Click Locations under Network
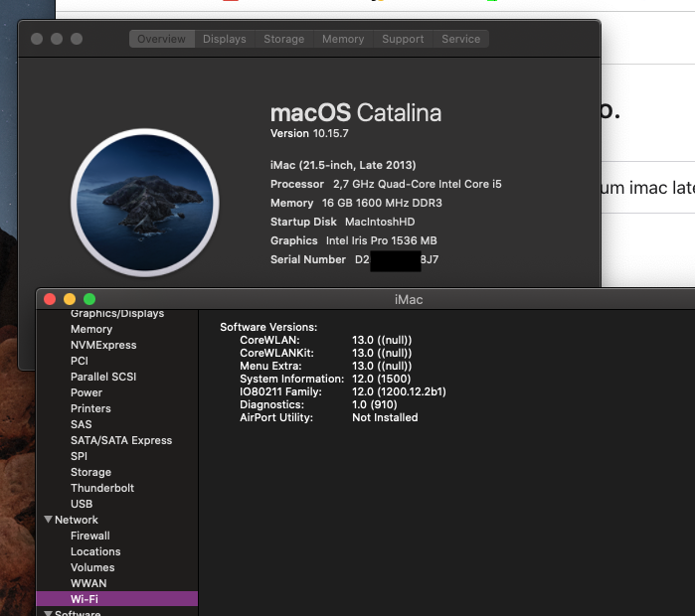Viewport: 695px width, 616px height. (95, 551)
